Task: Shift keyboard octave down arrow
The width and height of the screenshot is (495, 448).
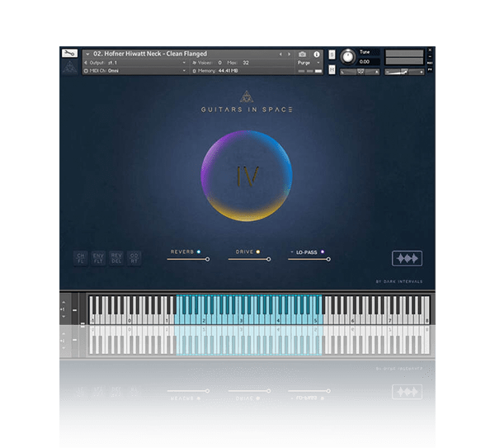Action: (x=64, y=316)
